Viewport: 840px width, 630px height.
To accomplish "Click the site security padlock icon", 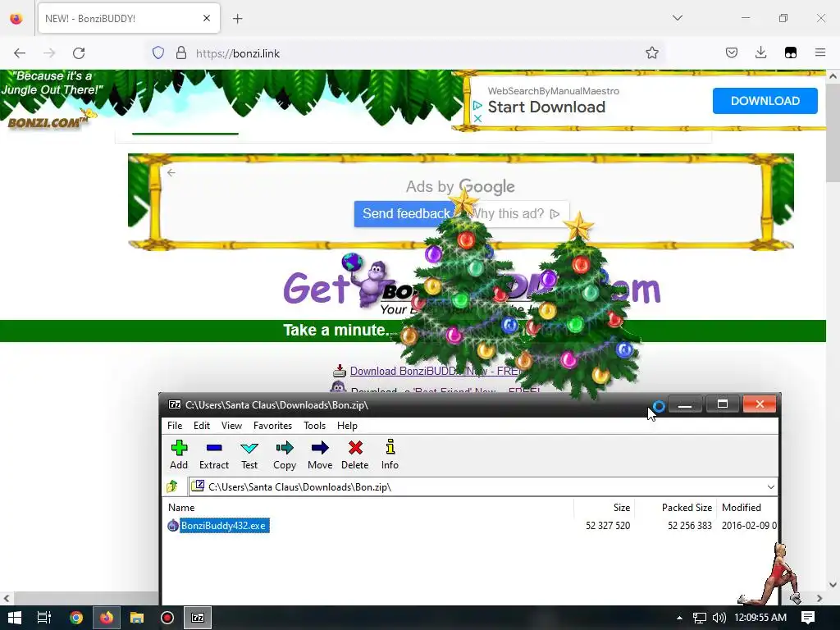I will coord(181,53).
